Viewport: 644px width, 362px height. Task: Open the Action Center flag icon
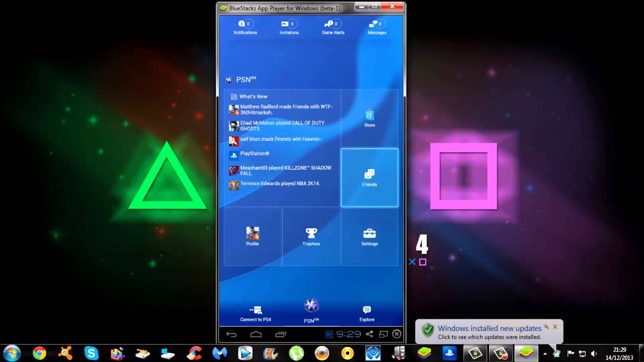[x=570, y=353]
